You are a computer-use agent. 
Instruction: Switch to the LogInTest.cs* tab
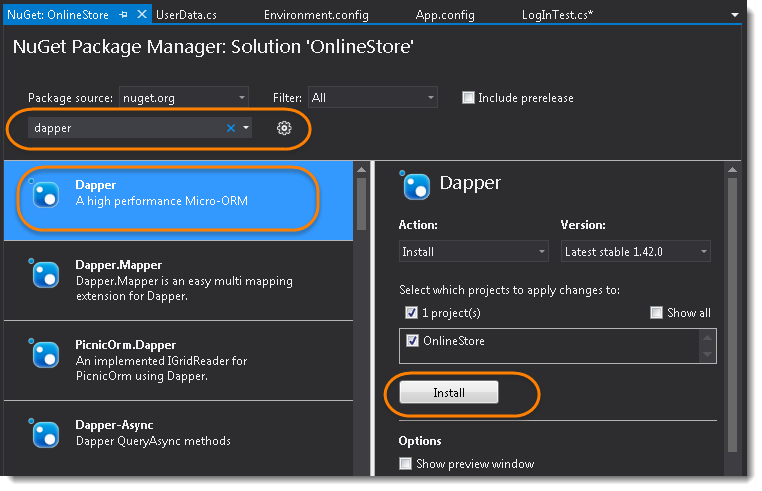click(x=557, y=15)
